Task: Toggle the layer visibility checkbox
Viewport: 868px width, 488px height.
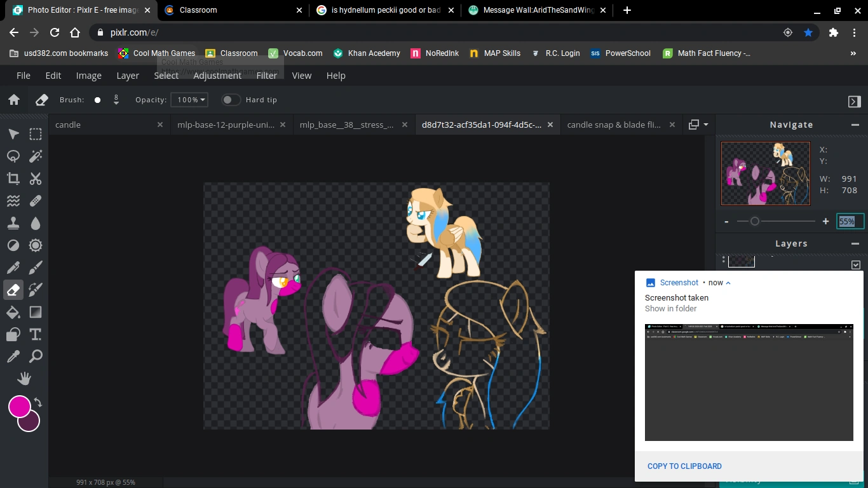Action: pos(856,264)
